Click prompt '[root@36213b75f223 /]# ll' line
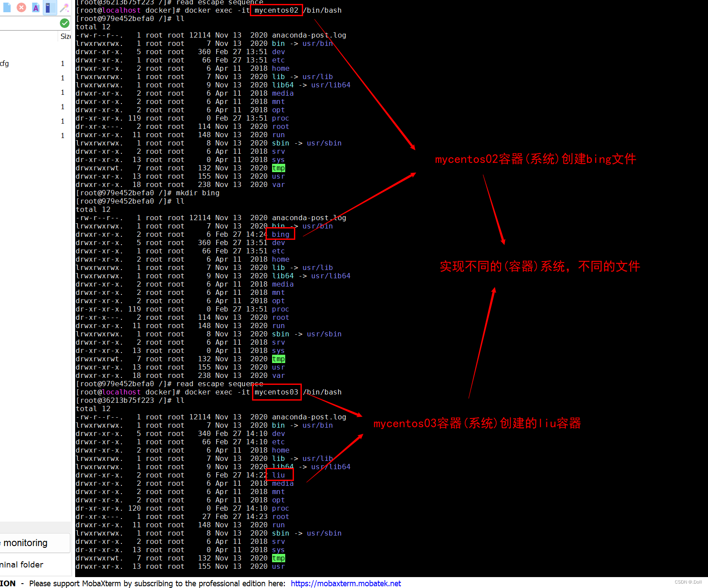This screenshot has width=708, height=588. click(x=130, y=401)
